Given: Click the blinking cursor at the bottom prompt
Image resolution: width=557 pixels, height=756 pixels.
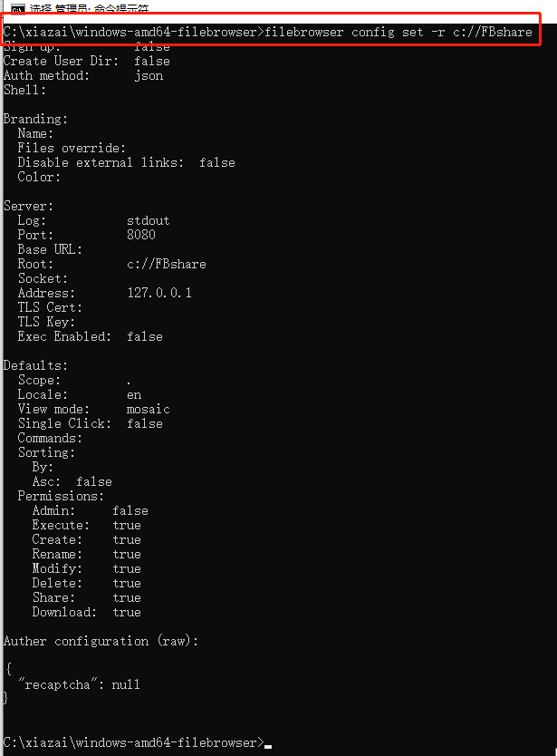Looking at the screenshot, I should tap(268, 746).
